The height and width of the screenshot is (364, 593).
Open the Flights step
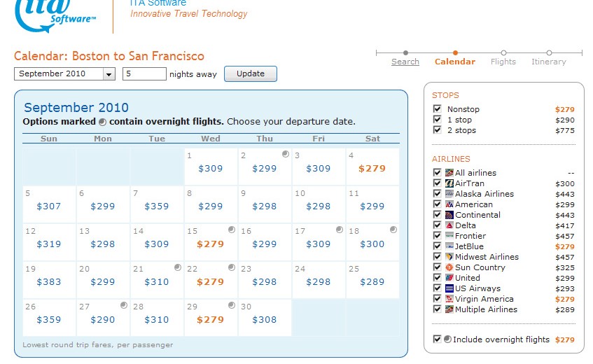pyautogui.click(x=503, y=62)
